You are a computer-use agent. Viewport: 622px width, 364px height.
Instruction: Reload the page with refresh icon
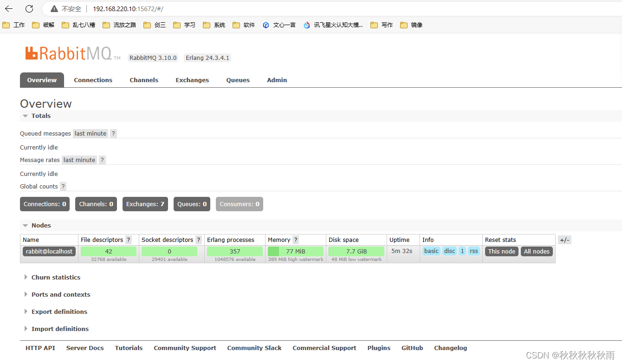[29, 9]
